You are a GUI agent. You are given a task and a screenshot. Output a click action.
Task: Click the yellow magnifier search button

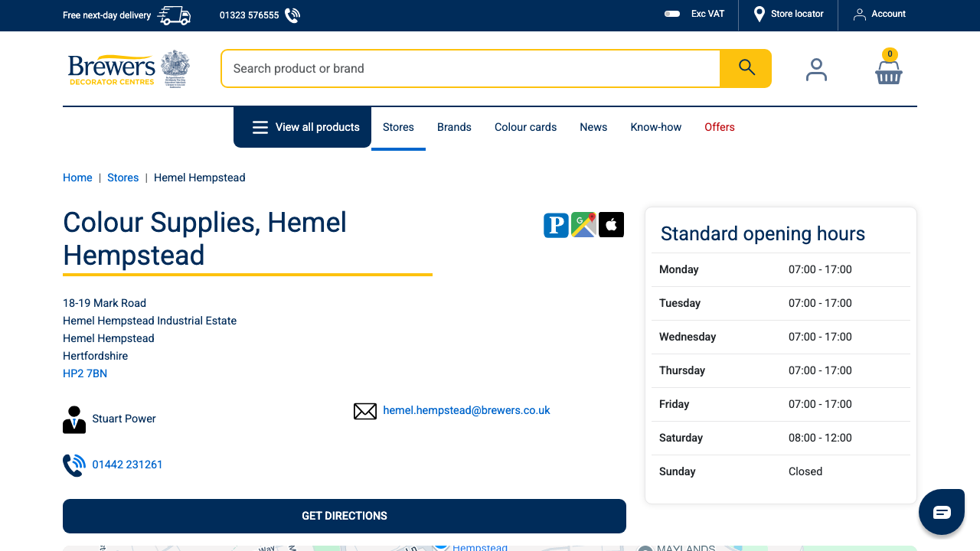point(746,68)
